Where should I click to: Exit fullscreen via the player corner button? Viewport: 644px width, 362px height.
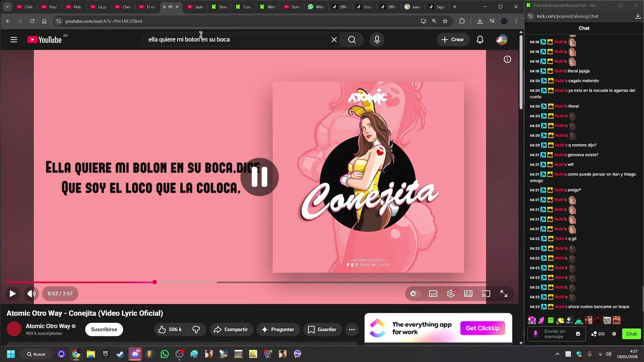[x=504, y=294]
